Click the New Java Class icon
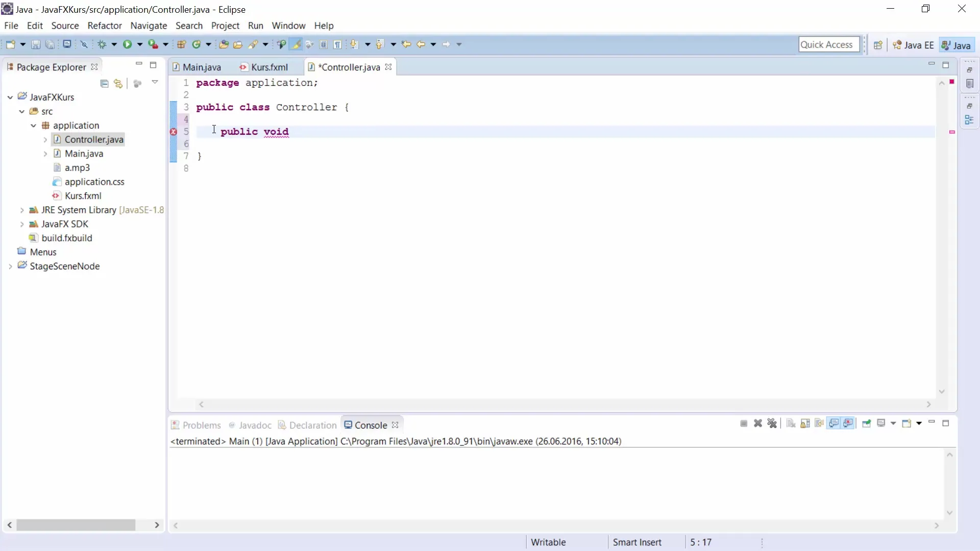Image resolution: width=980 pixels, height=551 pixels. tap(197, 44)
